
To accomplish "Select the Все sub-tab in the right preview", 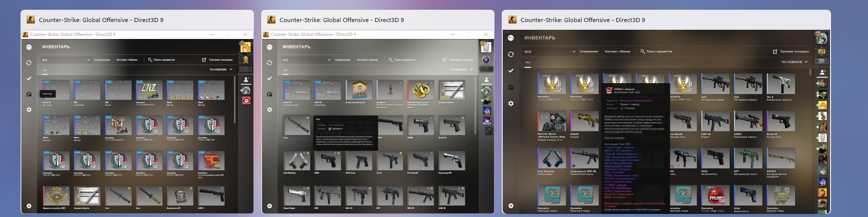I will tap(528, 63).
